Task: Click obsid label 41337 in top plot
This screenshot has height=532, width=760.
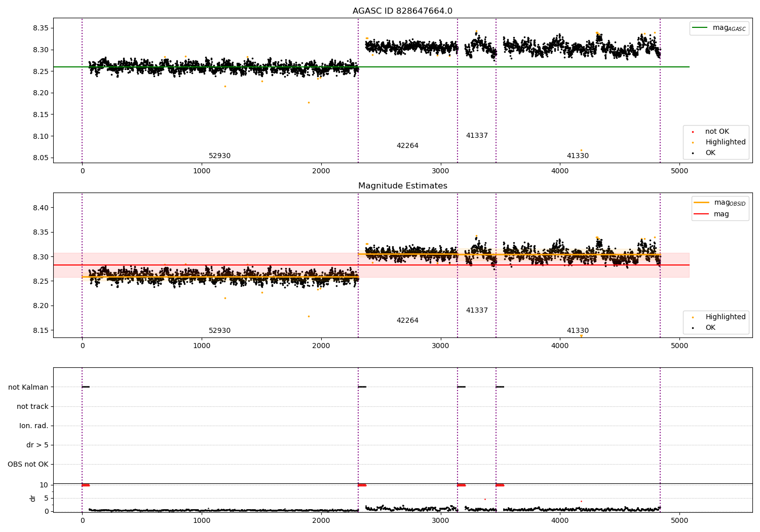Action: [477, 136]
